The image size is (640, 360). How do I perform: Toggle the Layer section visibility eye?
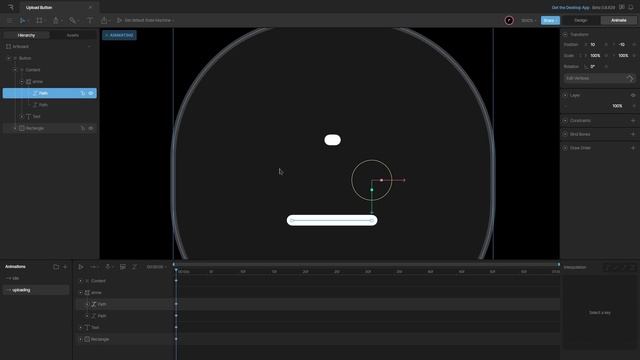click(x=633, y=95)
